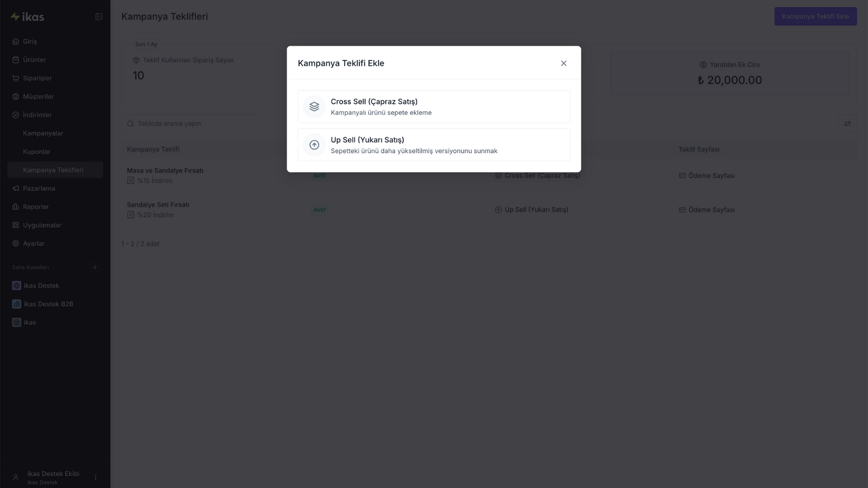Collapse the sidebar panel icon

pyautogui.click(x=99, y=17)
